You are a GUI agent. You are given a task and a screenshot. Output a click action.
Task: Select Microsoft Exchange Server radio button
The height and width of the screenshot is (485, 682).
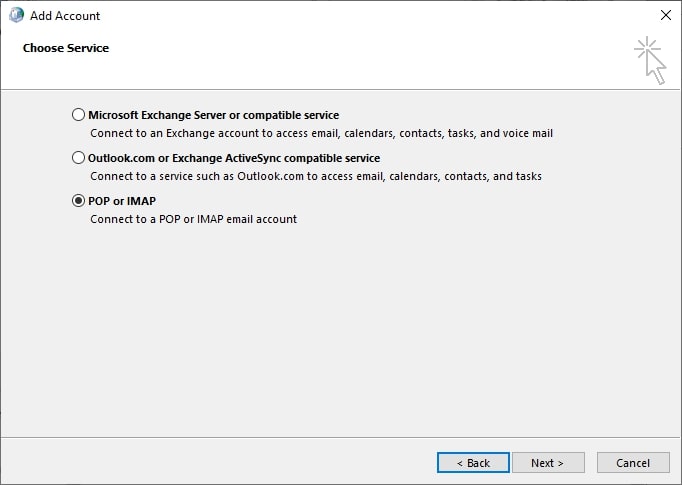pyautogui.click(x=78, y=115)
